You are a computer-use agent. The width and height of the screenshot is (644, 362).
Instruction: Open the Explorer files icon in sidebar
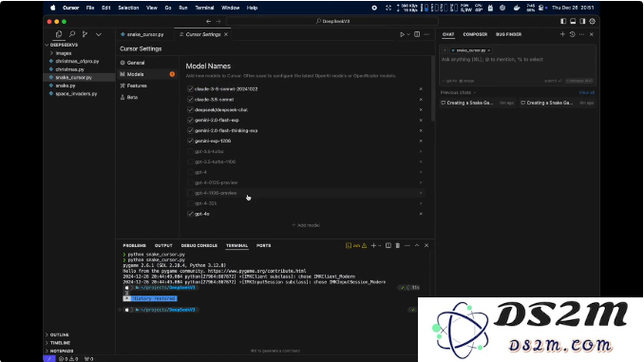point(59,34)
